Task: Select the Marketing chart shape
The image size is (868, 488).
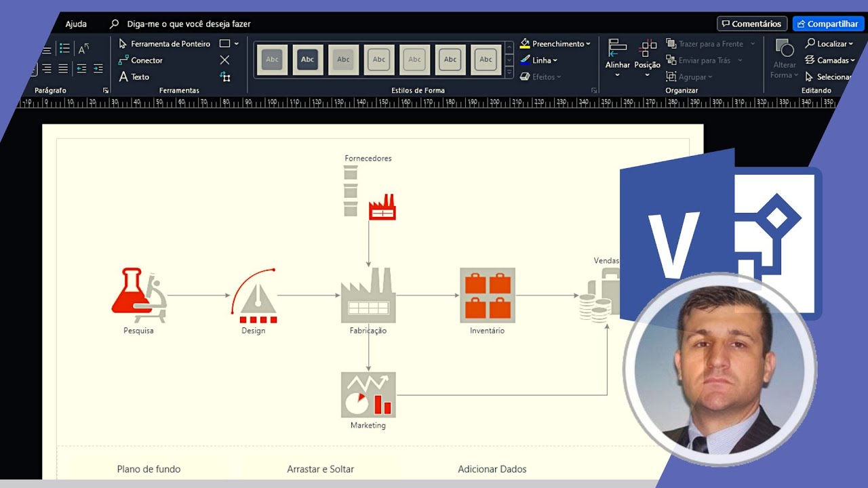Action: point(368,394)
